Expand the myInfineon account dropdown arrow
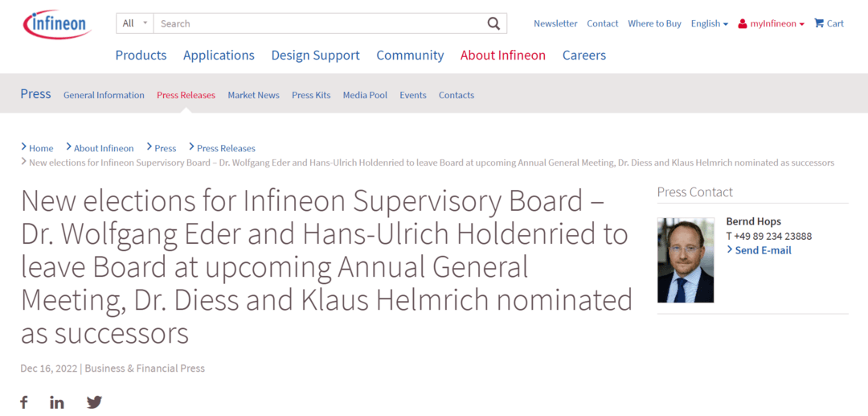 pos(801,24)
